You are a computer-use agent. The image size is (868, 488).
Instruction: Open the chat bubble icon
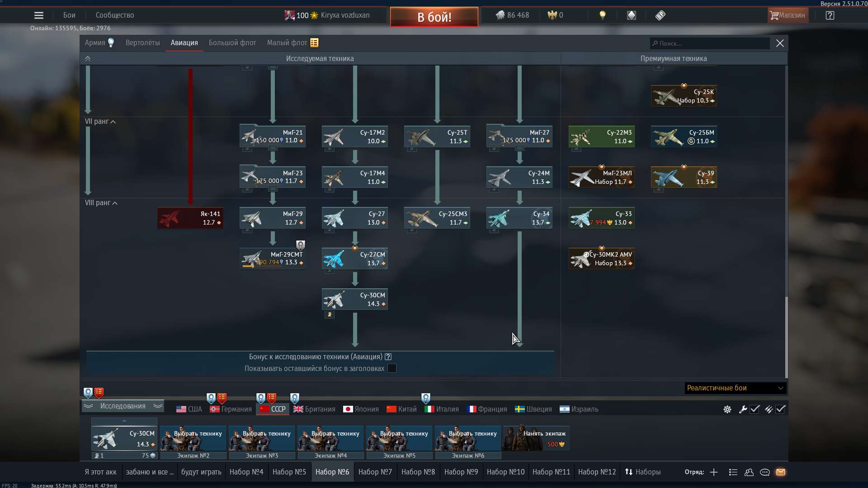[x=765, y=472]
